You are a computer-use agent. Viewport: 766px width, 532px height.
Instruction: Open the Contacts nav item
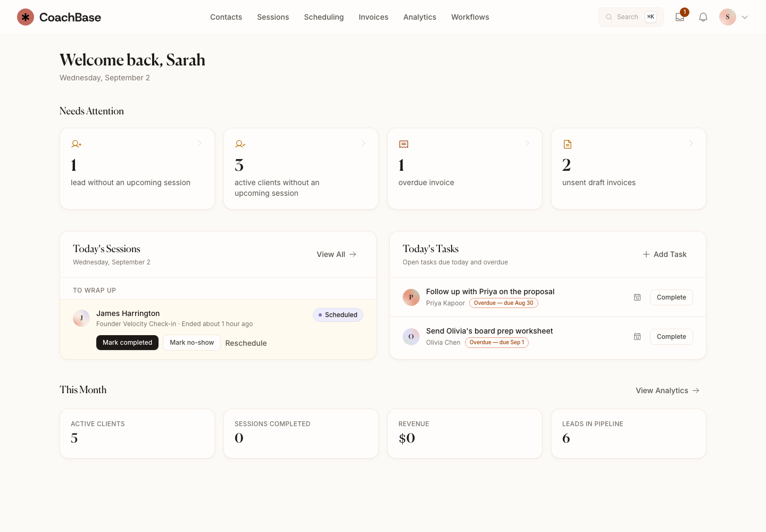226,17
